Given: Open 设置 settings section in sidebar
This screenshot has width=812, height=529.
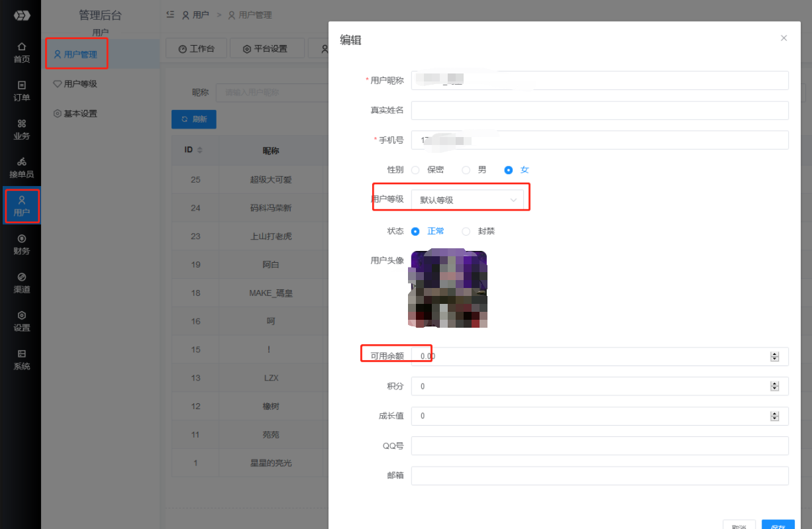Looking at the screenshot, I should [x=21, y=322].
